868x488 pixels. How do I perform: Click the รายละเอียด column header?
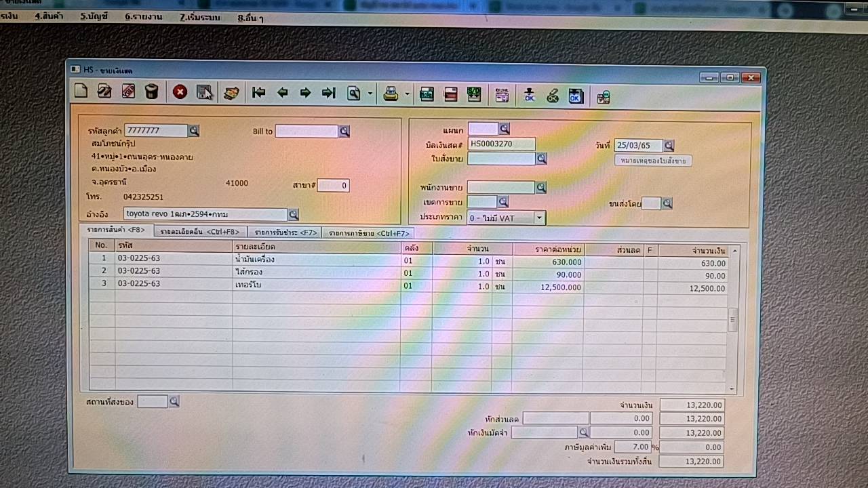point(316,247)
